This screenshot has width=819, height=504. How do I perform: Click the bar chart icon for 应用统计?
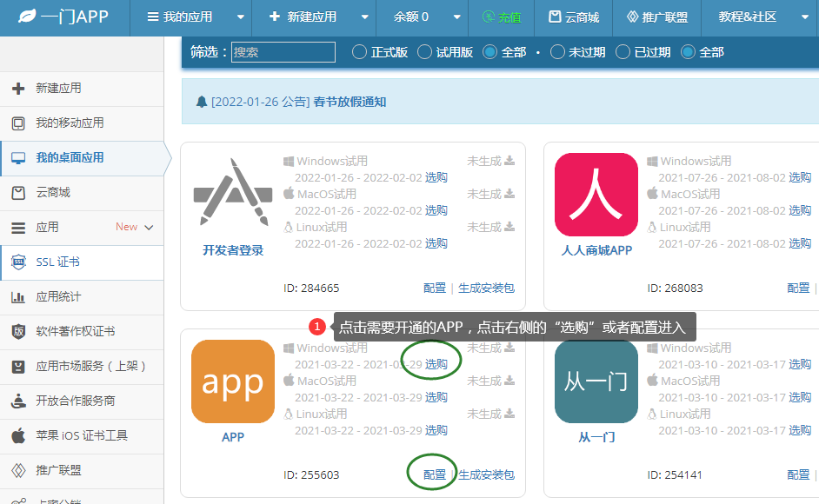point(18,297)
